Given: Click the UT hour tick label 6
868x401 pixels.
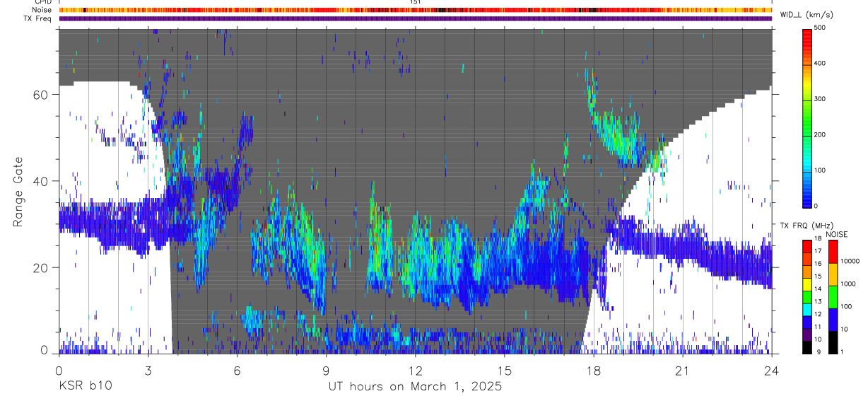Looking at the screenshot, I should pyautogui.click(x=237, y=371).
